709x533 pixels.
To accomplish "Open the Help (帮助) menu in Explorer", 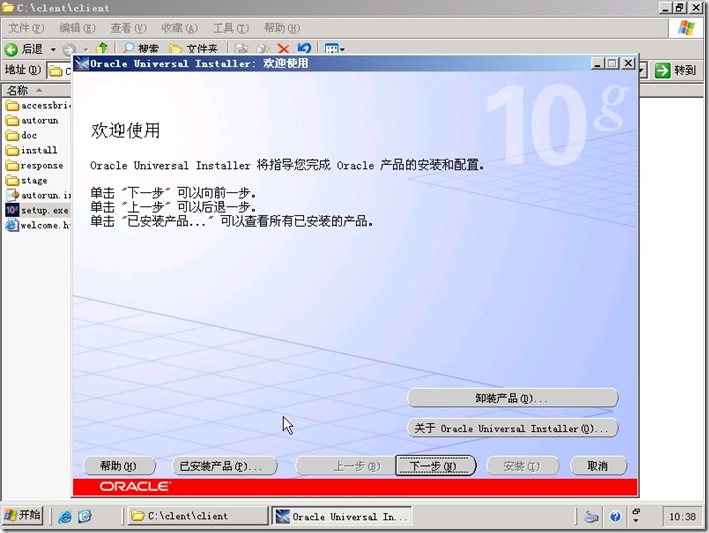I will (282, 28).
